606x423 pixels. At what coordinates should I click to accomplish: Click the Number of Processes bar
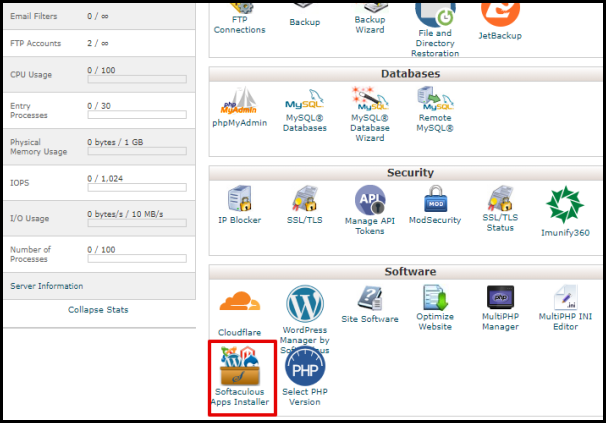[137, 259]
